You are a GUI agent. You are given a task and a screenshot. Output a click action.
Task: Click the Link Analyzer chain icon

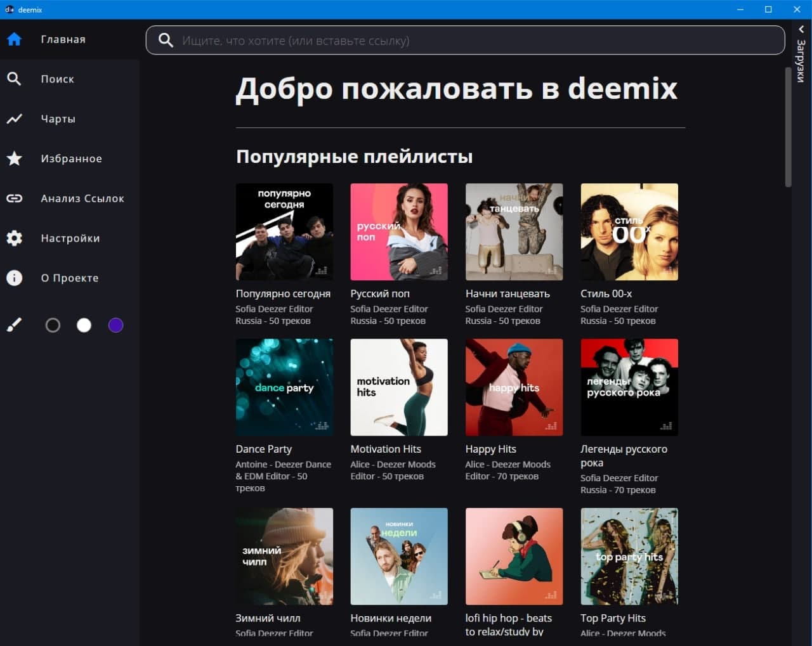14,198
